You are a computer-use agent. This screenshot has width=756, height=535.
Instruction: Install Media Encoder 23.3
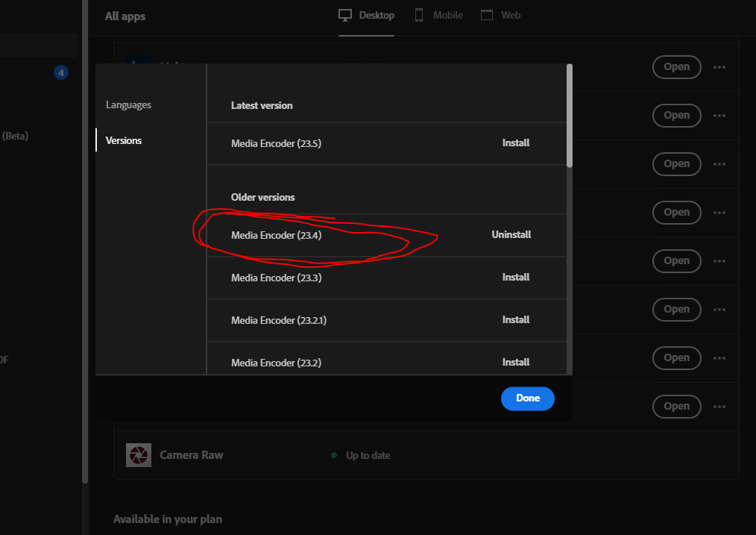pyautogui.click(x=516, y=277)
